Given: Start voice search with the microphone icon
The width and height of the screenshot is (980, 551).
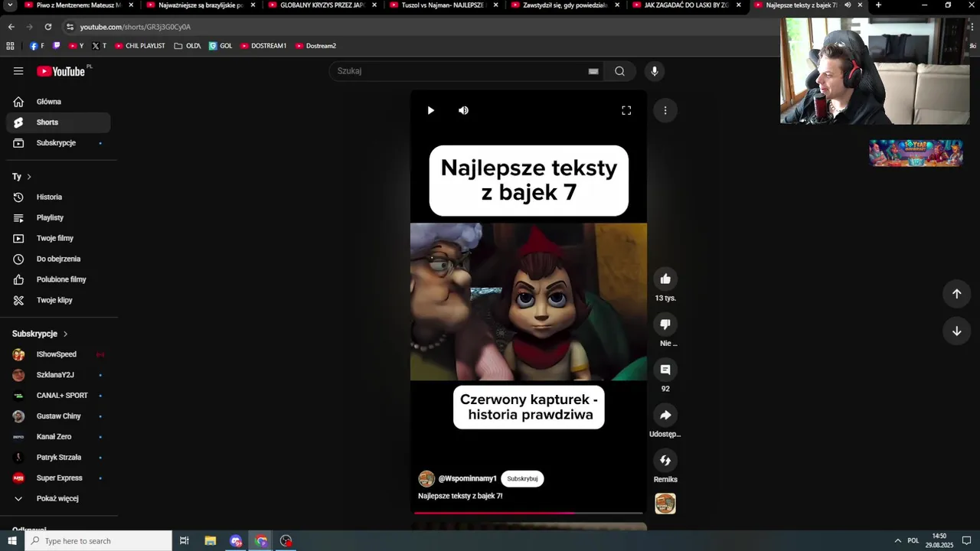Looking at the screenshot, I should [654, 71].
